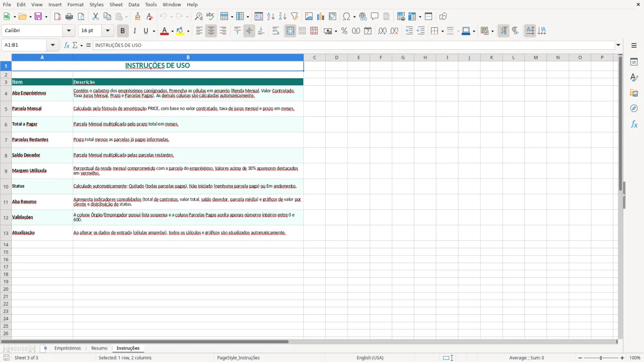Click Sort Descending icon
Screen dimensions: 644x362
click(x=282, y=17)
